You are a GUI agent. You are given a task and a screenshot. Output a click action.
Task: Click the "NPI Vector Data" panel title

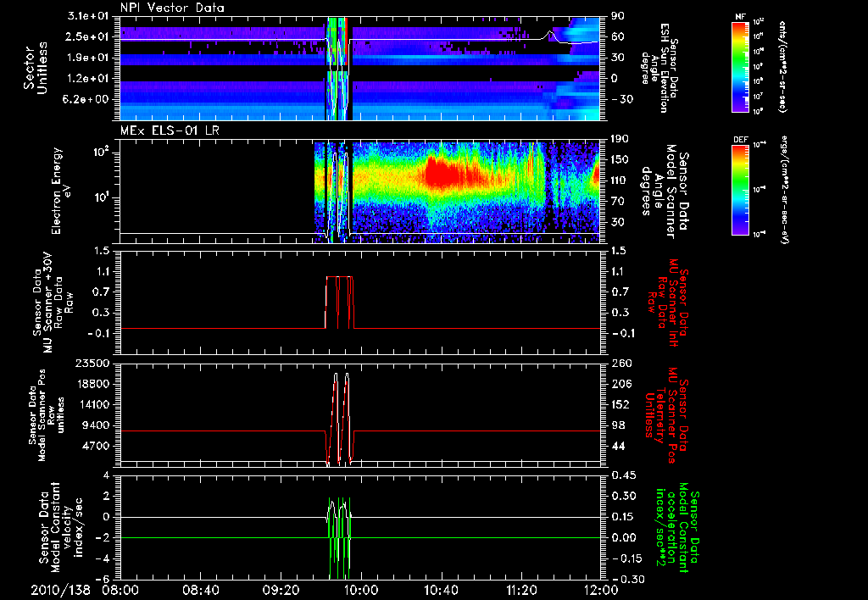[x=172, y=8]
